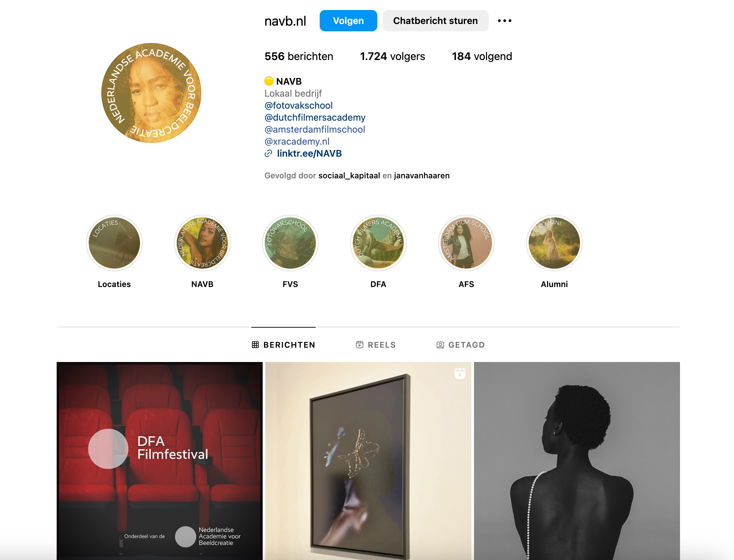The width and height of the screenshot is (734, 560).
Task: Open the NAVB story highlight
Action: click(x=202, y=243)
